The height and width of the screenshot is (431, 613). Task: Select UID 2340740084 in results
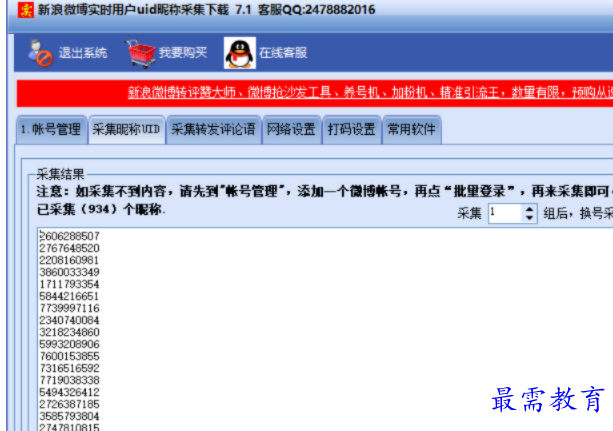70,320
